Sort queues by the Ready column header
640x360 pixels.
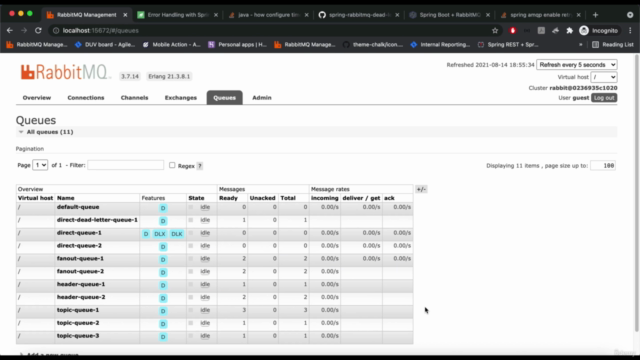tap(228, 198)
